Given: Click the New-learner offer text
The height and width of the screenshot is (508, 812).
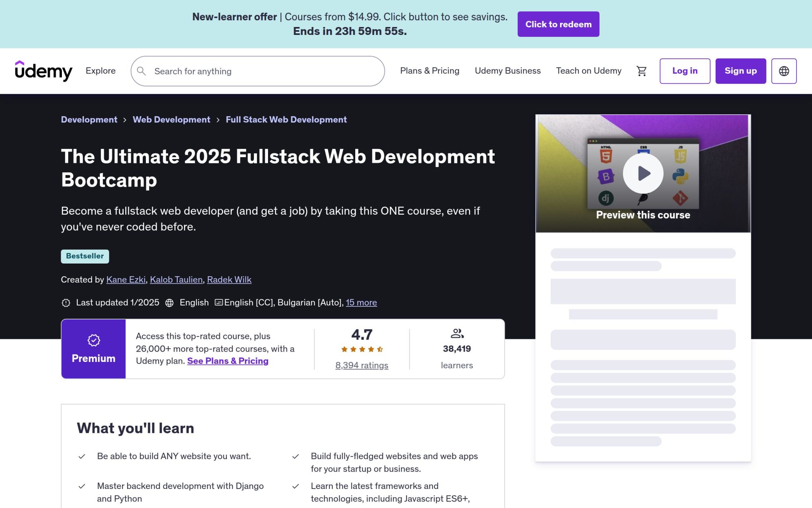Looking at the screenshot, I should [234, 17].
